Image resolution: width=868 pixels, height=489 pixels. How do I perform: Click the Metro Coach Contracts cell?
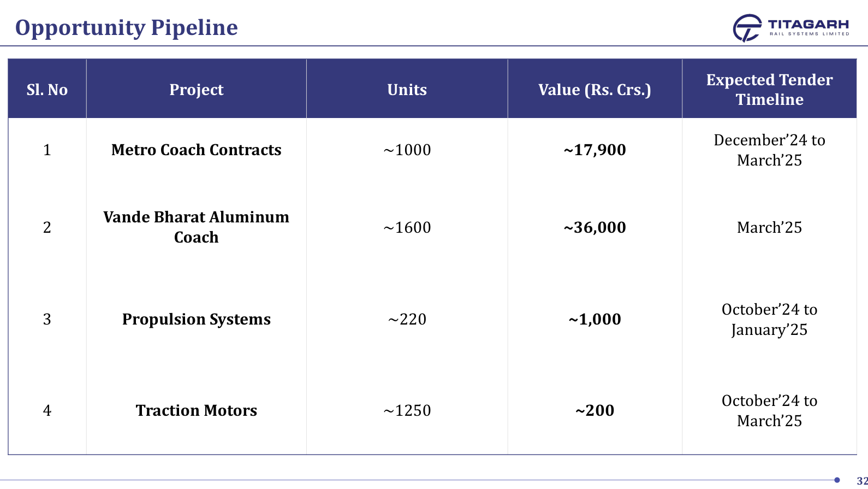point(197,150)
